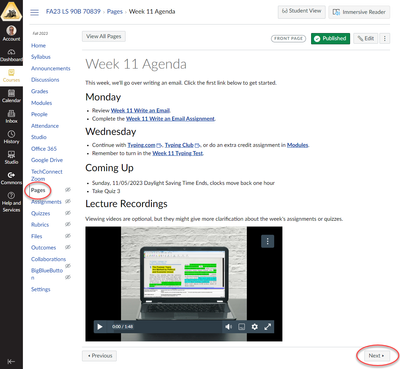The image size is (400, 369).
Task: Open Office 365 in course menu
Action: (x=44, y=149)
